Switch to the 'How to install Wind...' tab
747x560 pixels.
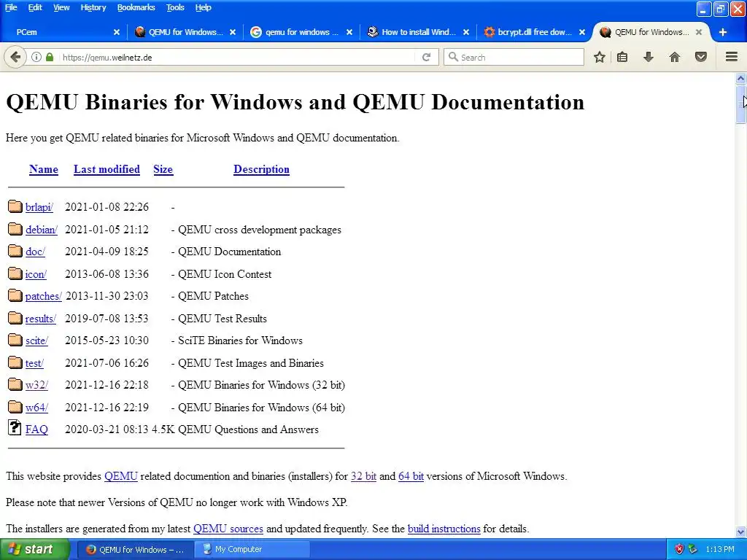click(418, 32)
